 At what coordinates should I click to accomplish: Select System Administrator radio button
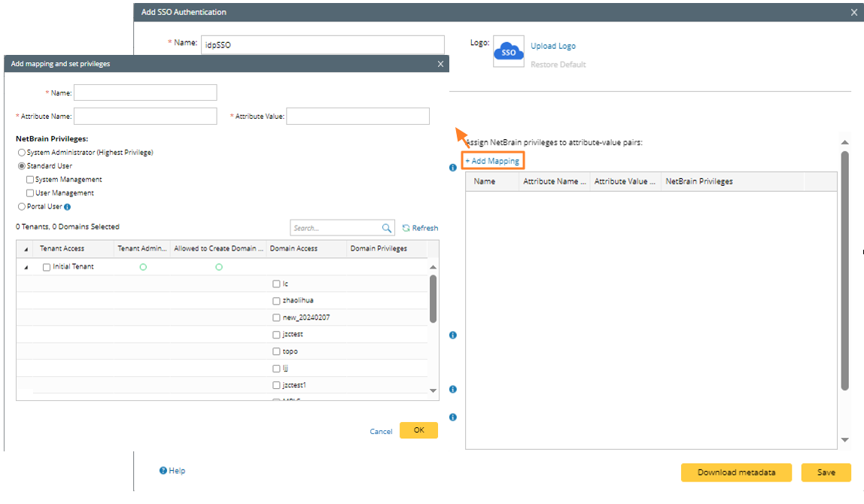(x=21, y=153)
